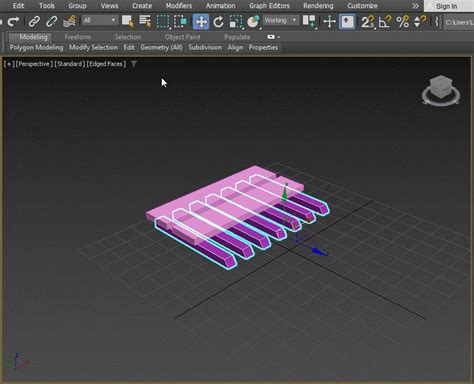Open Select by Name list icon
Viewport: 474px width, 384px height.
145,22
